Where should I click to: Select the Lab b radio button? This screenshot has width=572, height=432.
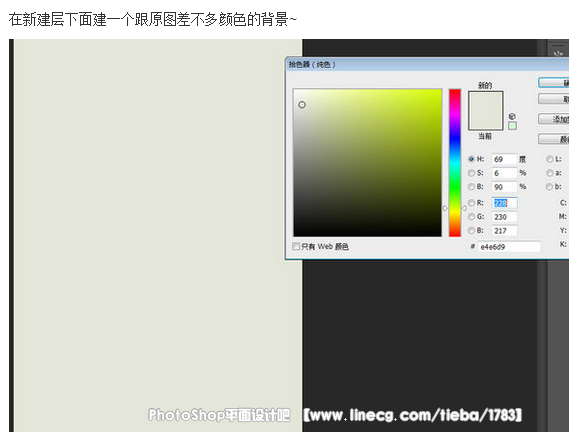point(549,187)
